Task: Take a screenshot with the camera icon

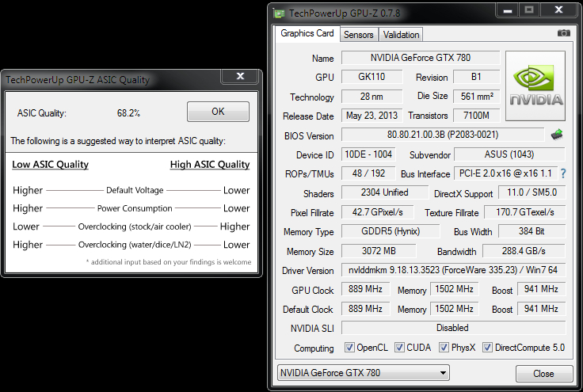Action: 564,33
